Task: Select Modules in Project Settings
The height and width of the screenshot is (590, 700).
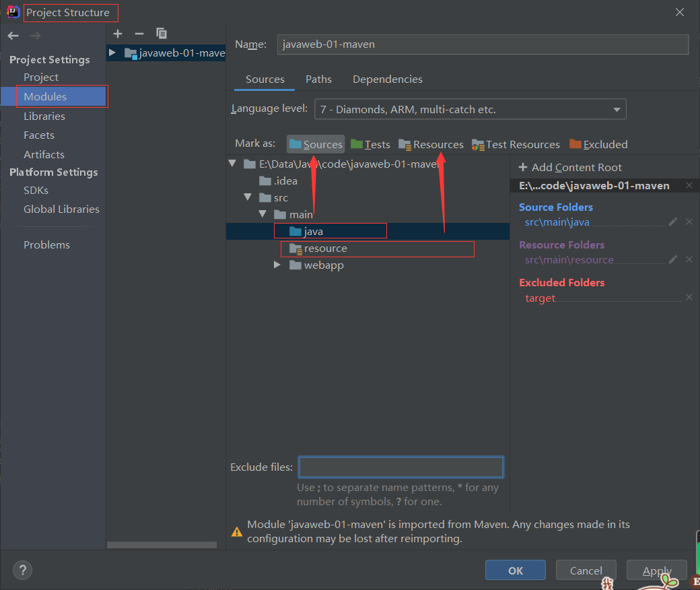Action: pos(45,96)
